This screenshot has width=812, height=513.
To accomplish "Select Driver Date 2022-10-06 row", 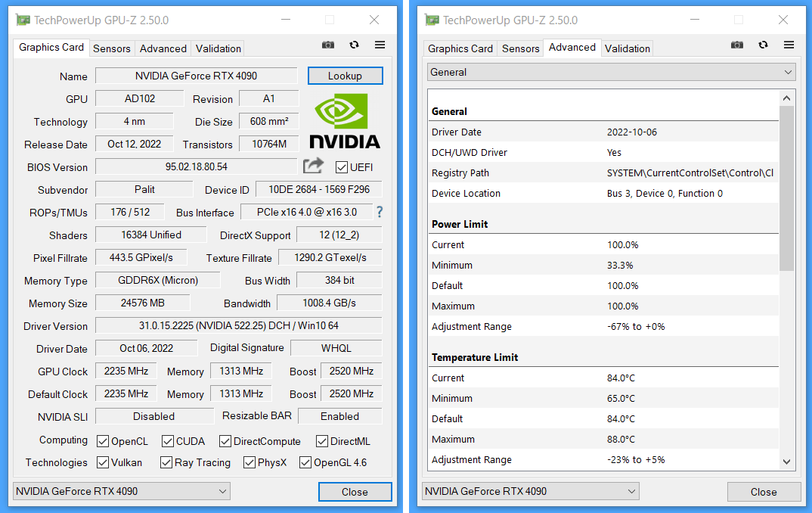I will pyautogui.click(x=604, y=132).
